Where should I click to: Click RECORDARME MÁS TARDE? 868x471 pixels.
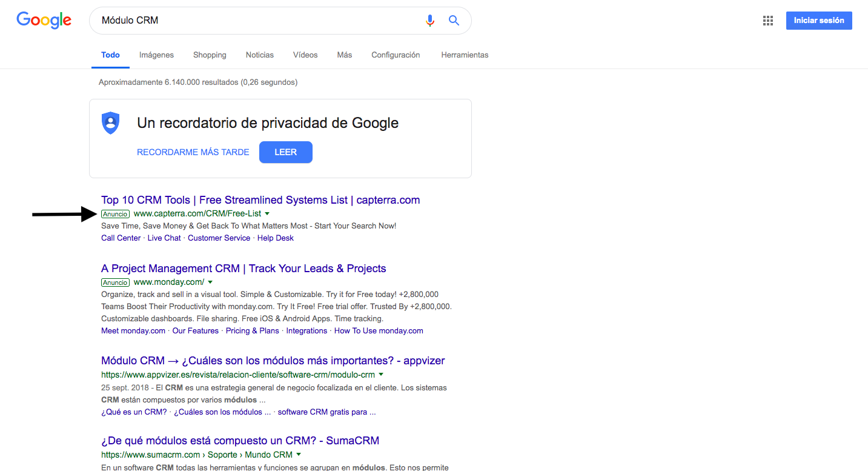click(x=193, y=152)
